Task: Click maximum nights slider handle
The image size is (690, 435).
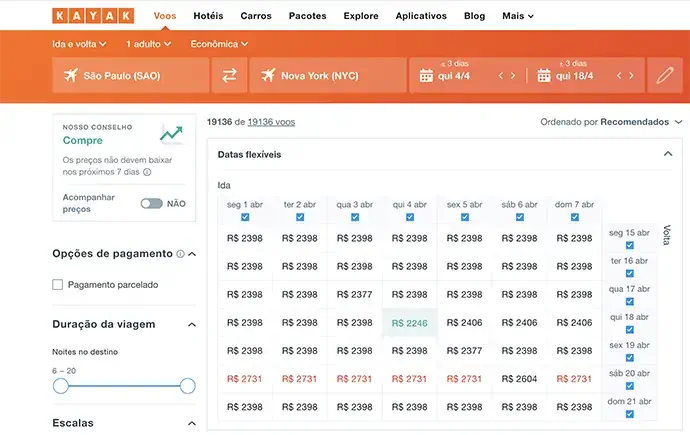Action: click(187, 386)
